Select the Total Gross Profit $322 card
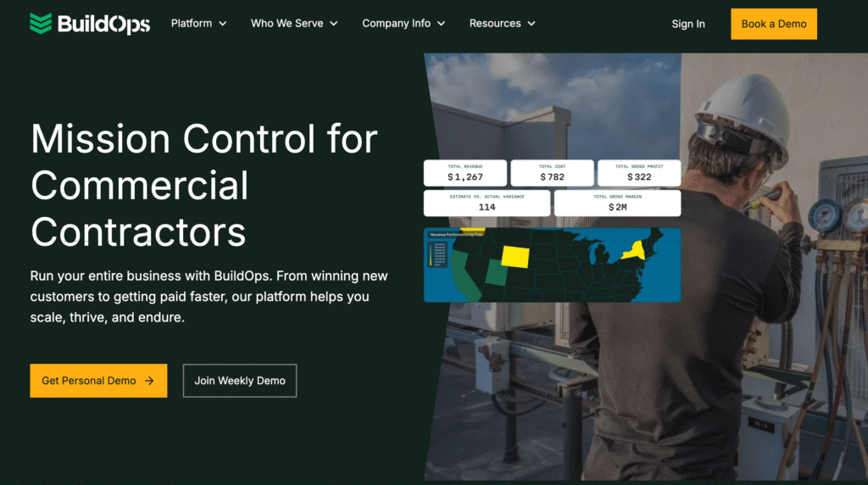868x485 pixels. click(x=639, y=173)
